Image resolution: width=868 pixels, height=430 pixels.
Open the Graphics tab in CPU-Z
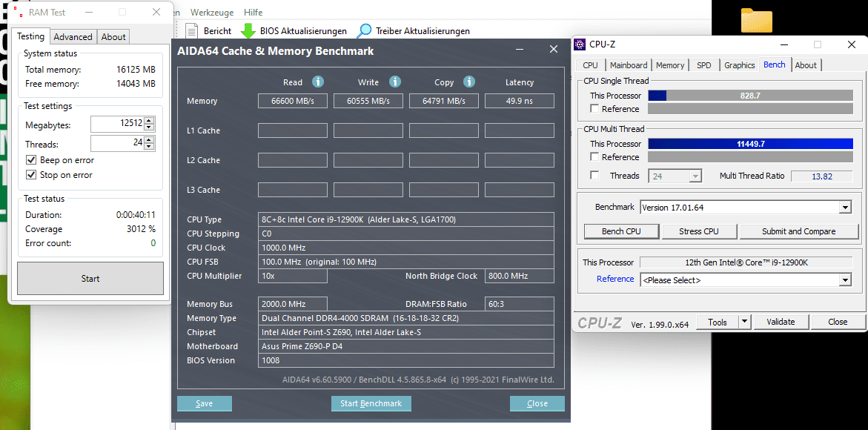pyautogui.click(x=739, y=65)
